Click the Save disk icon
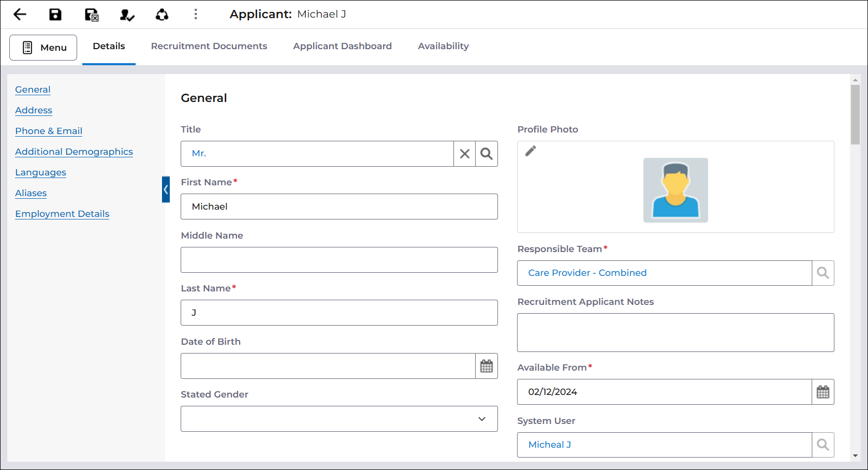868x470 pixels. [55, 14]
